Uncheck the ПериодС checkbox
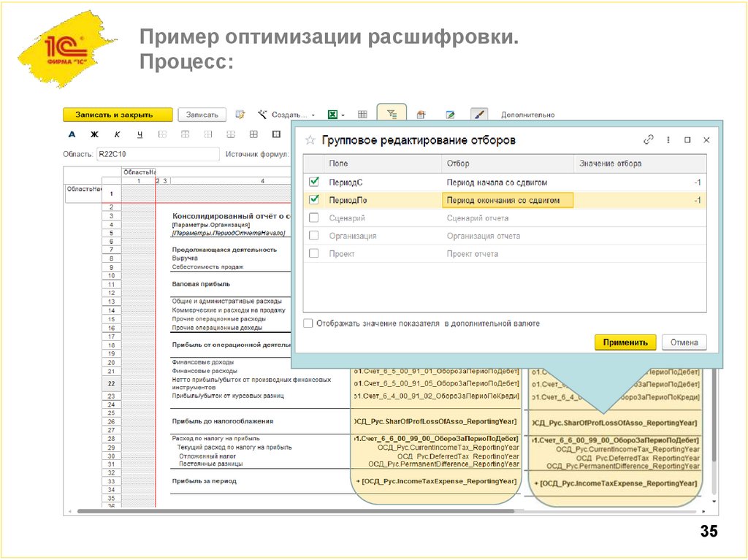This screenshot has height=560, width=748. pos(314,182)
